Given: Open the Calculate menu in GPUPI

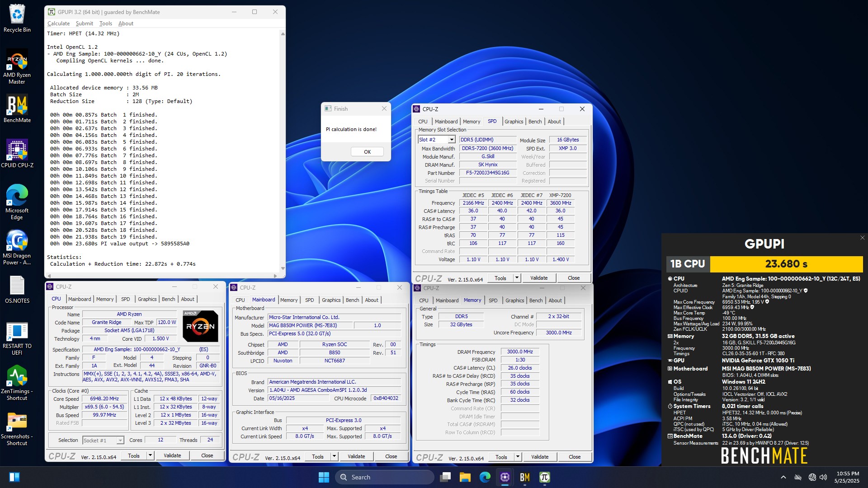Looking at the screenshot, I should coord(58,23).
